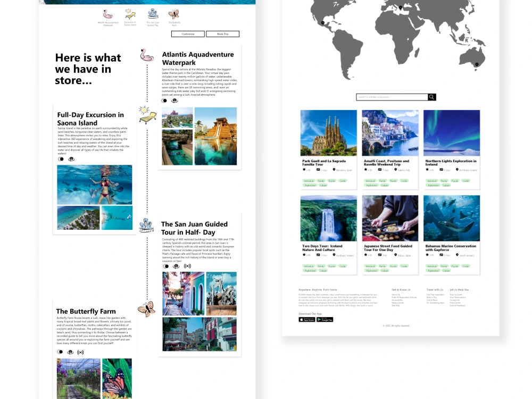
Task: Click the Google Play download badge
Action: [325, 320]
